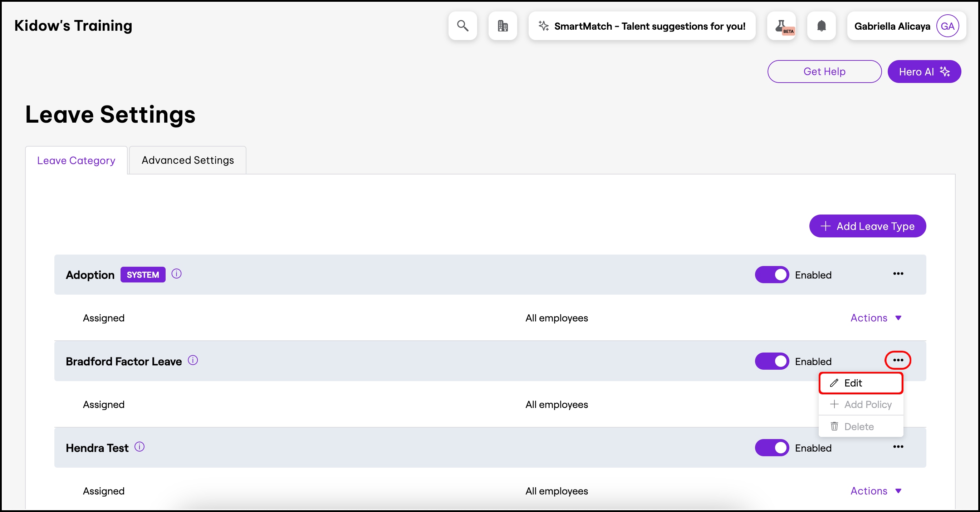Open the beta lab flask icon
This screenshot has width=980, height=512.
tap(781, 26)
